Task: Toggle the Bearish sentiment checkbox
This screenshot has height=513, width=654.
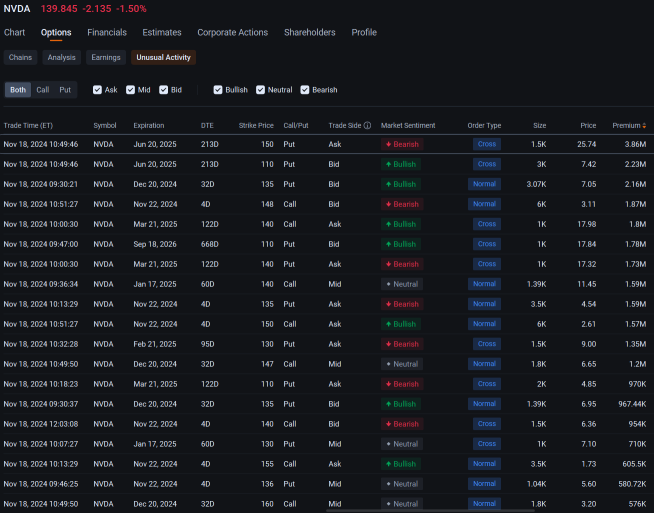Action: (x=306, y=90)
